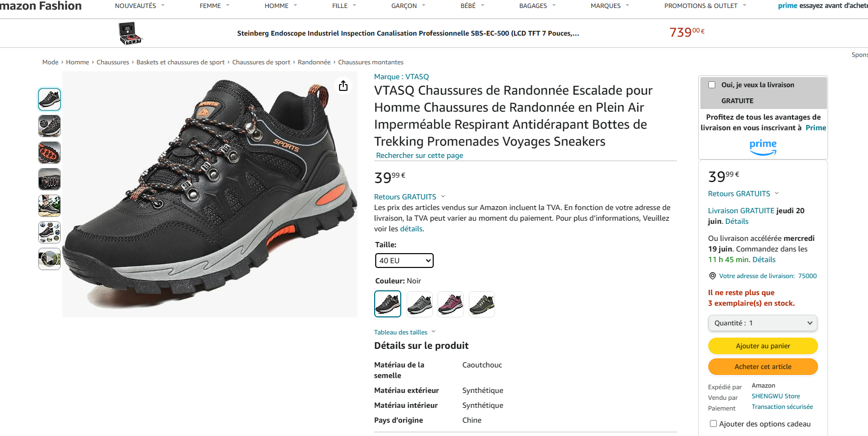This screenshot has width=868, height=436.
Task: Open the Steinberg endoscope ad product image
Action: (130, 33)
